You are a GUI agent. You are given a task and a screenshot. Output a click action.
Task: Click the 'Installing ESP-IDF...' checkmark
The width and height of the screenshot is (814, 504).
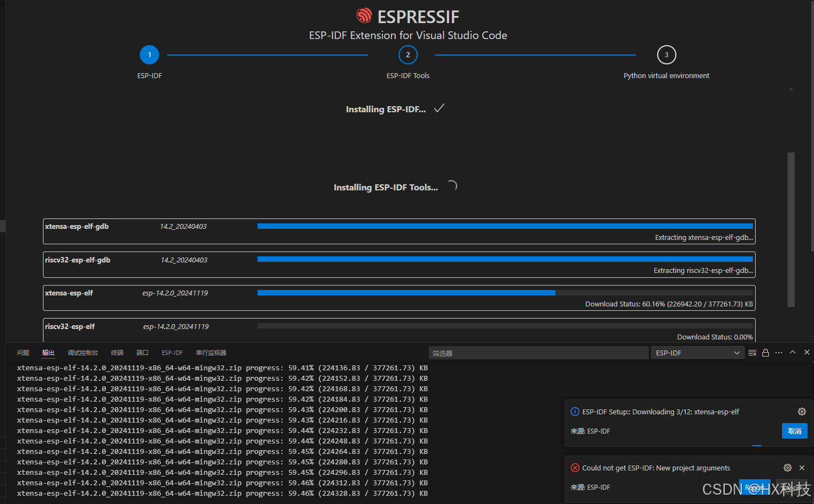point(439,108)
